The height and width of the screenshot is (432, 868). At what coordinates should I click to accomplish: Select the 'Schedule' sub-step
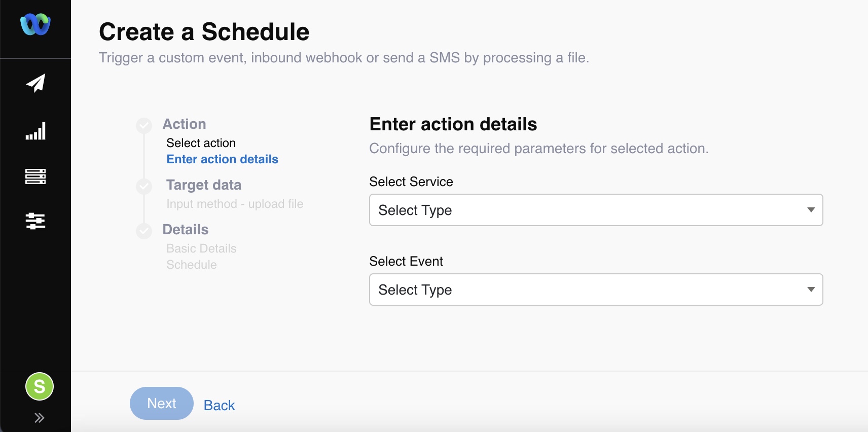[192, 265]
